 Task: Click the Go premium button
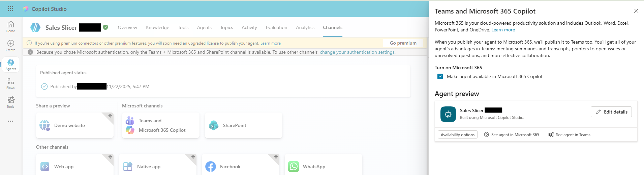[403, 43]
